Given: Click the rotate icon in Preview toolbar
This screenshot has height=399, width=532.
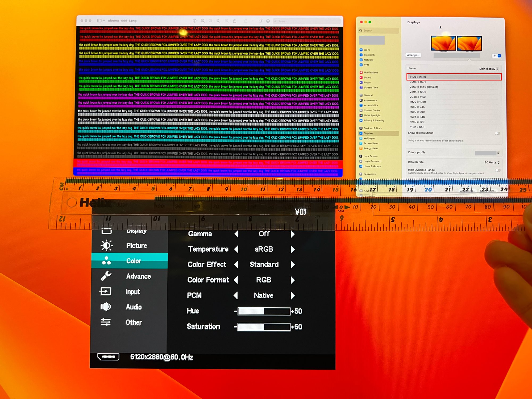Looking at the screenshot, I should 260,21.
